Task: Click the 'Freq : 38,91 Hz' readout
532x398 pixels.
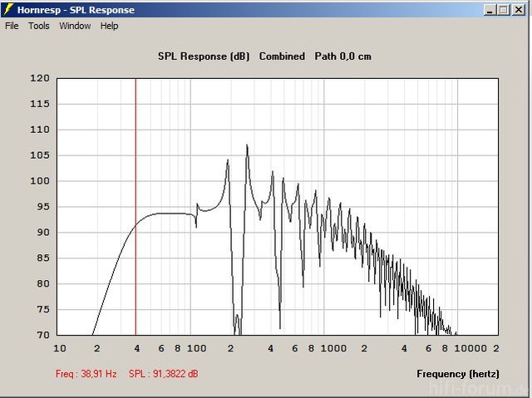Action: 86,374
